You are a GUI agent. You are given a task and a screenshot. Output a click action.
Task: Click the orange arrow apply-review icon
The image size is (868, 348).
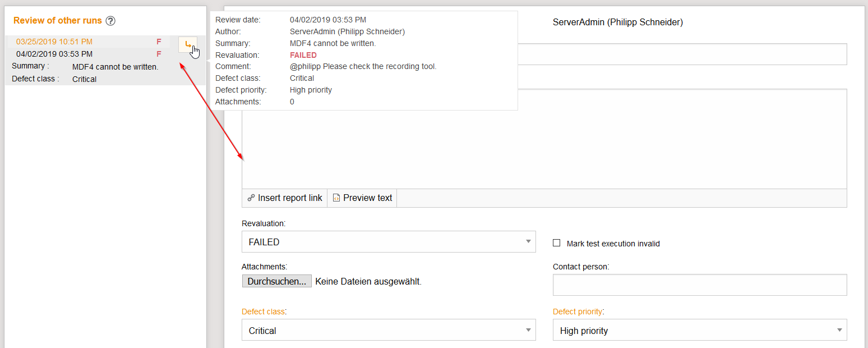click(x=188, y=44)
